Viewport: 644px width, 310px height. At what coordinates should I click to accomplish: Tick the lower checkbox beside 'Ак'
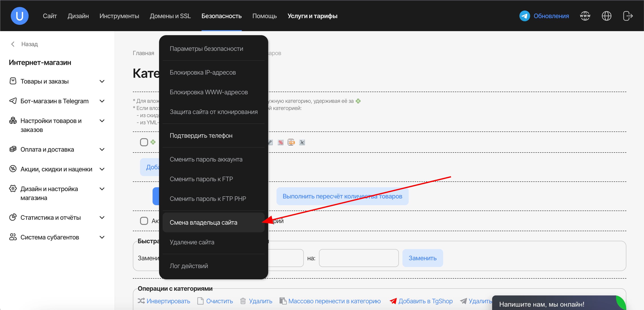coord(144,221)
